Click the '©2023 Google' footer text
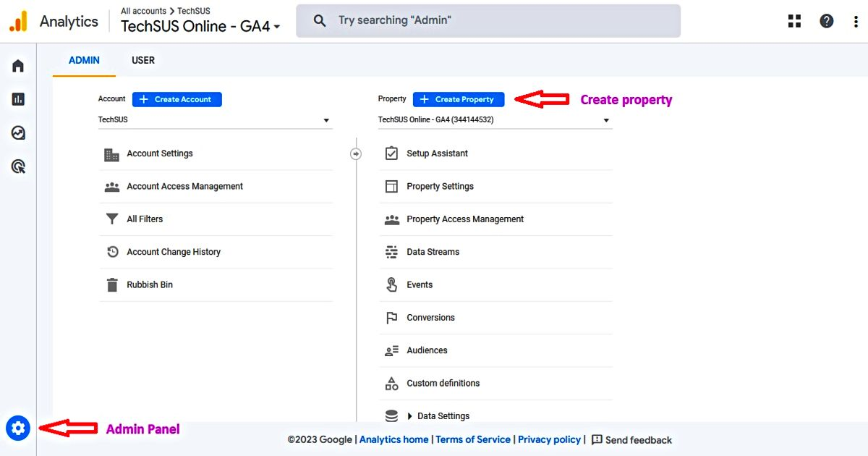 click(320, 439)
